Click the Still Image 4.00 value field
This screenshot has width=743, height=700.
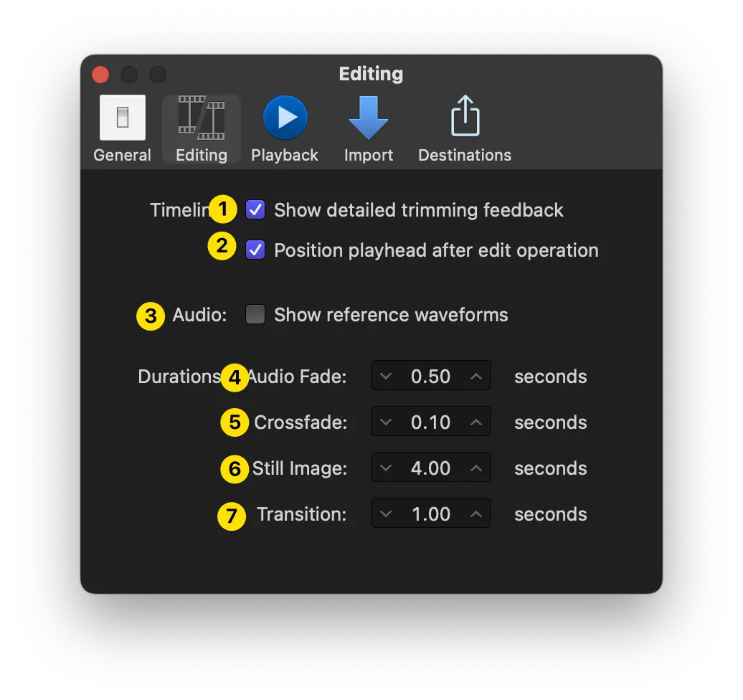(x=431, y=468)
